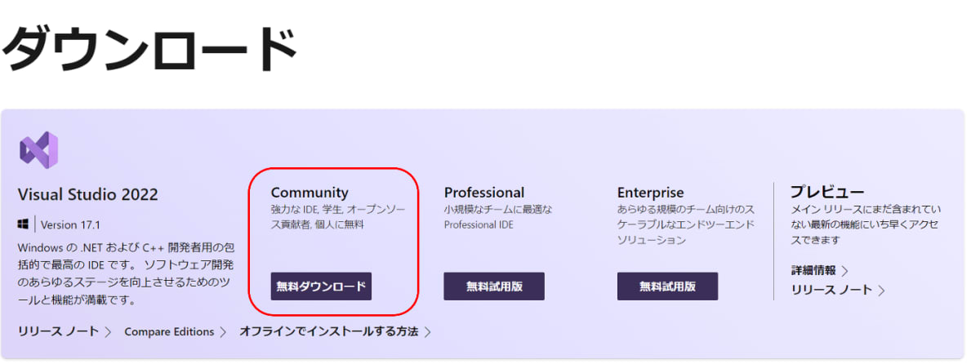Click the Visual Studio 2022 title text

coord(88,194)
